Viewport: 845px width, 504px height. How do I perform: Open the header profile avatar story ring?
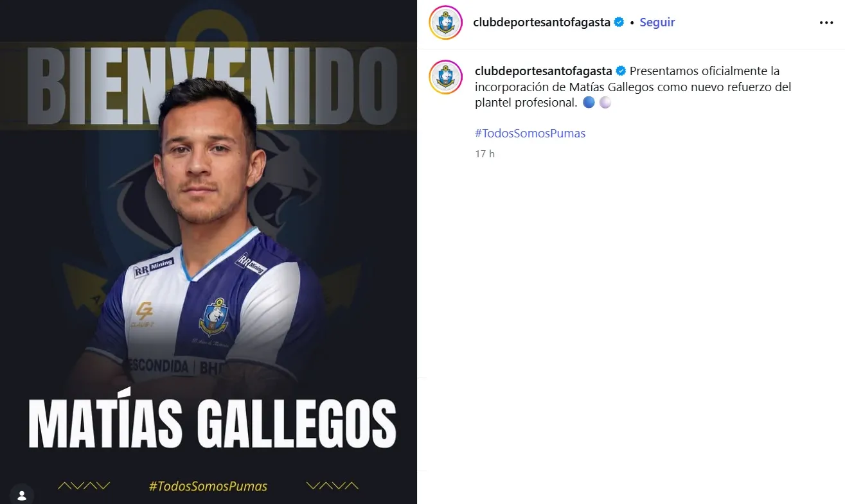click(446, 22)
